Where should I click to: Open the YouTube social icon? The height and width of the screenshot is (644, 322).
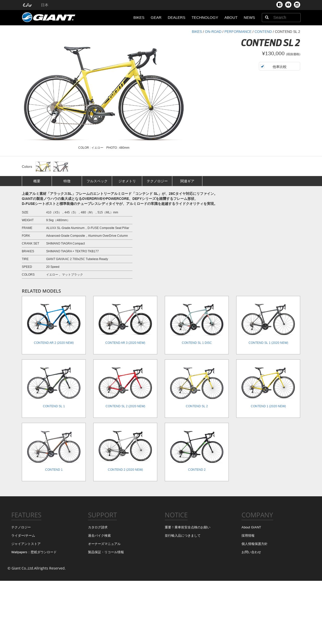pos(288,5)
